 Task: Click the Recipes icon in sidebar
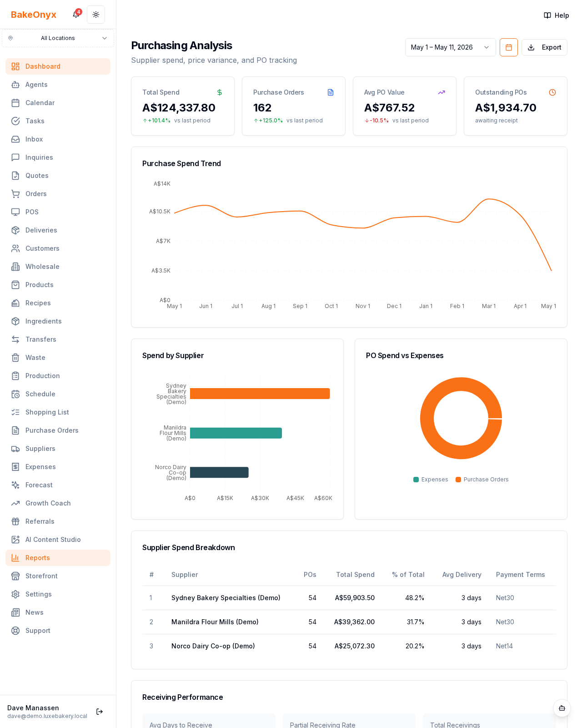15,303
